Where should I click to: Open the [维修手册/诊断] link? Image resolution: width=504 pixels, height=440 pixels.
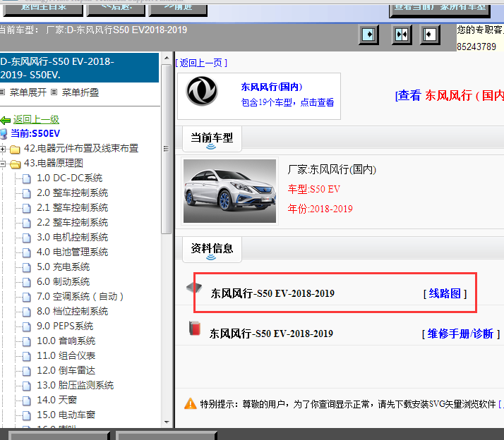[x=461, y=334]
